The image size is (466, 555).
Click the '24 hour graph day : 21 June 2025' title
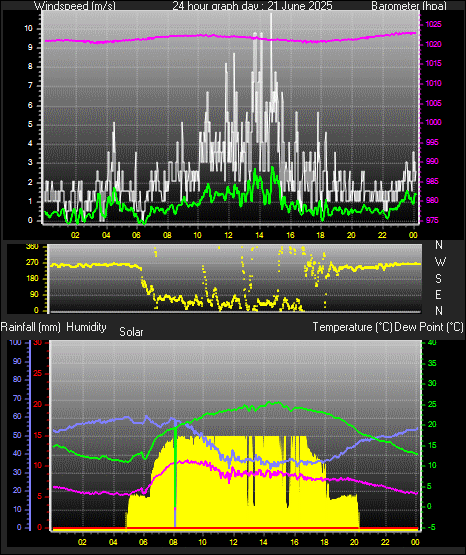click(x=252, y=6)
